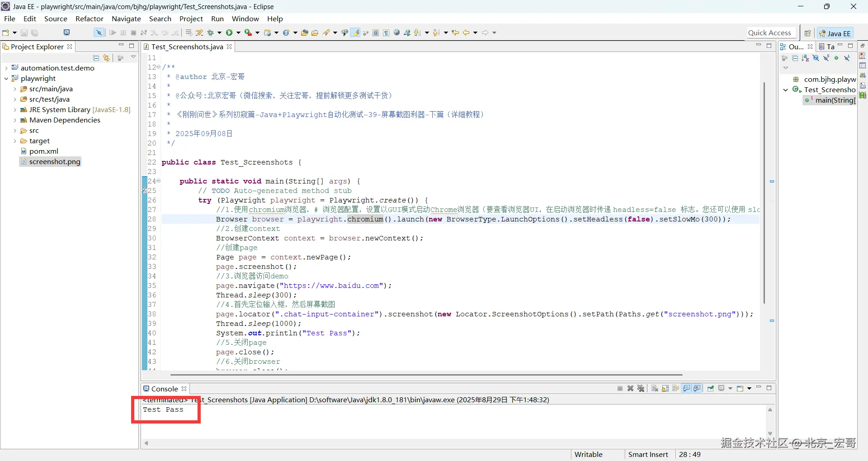Click the Open Type icon in toolbar

[x=304, y=33]
